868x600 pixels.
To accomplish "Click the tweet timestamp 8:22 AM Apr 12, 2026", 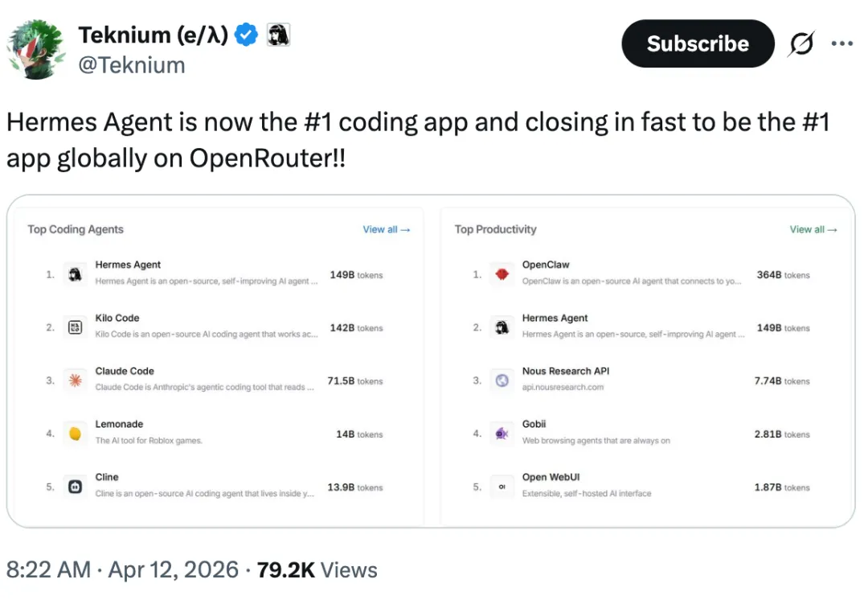I will click(122, 570).
